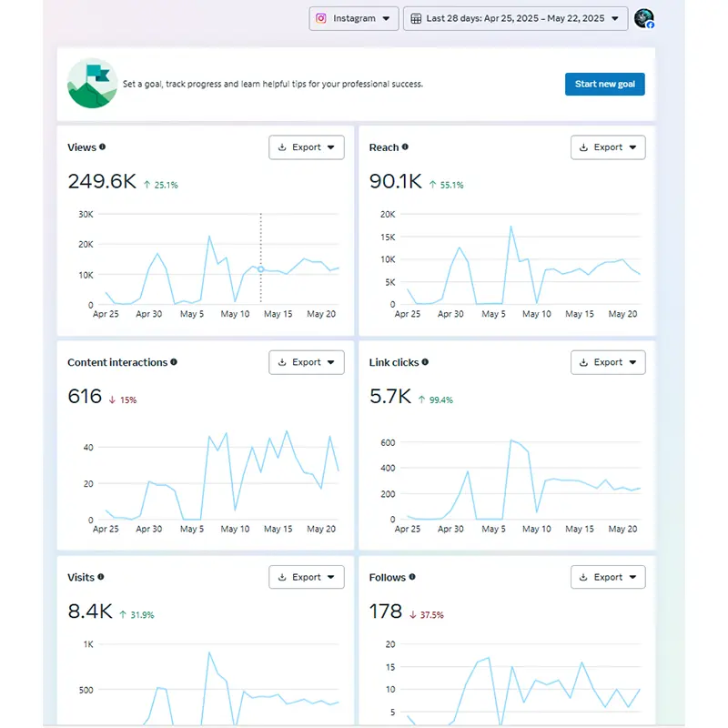The height and width of the screenshot is (728, 728).
Task: Click the 600 axis label on Link clicks chart
Action: (x=388, y=442)
